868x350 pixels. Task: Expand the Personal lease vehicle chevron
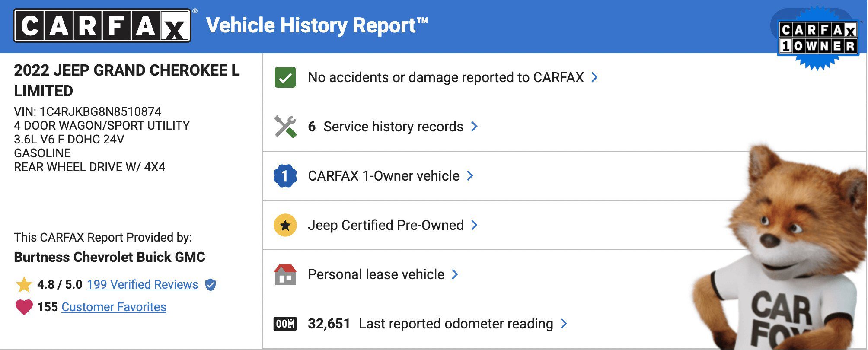point(455,274)
